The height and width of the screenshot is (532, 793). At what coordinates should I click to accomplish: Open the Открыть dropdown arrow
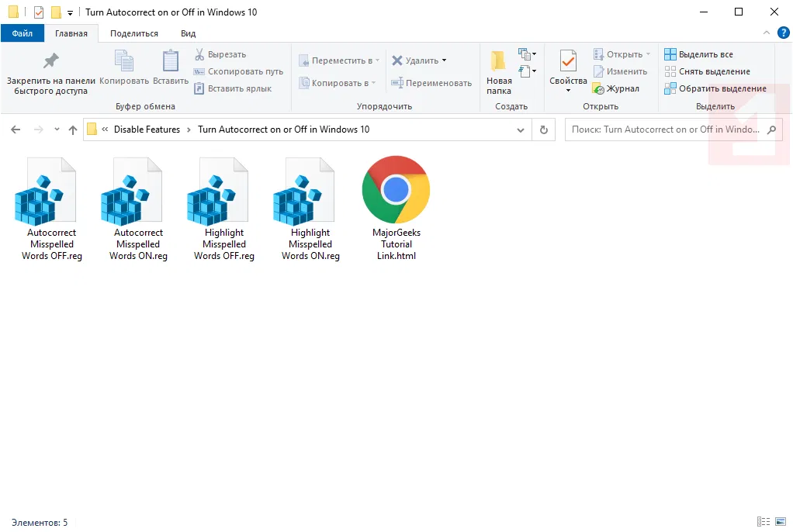[x=648, y=54]
